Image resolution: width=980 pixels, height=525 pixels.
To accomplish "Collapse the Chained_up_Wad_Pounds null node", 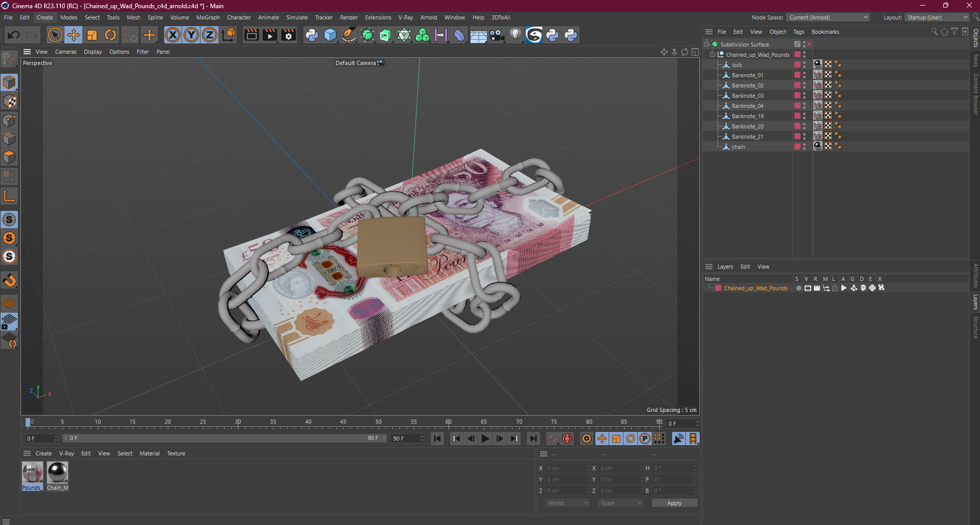I will coord(712,54).
